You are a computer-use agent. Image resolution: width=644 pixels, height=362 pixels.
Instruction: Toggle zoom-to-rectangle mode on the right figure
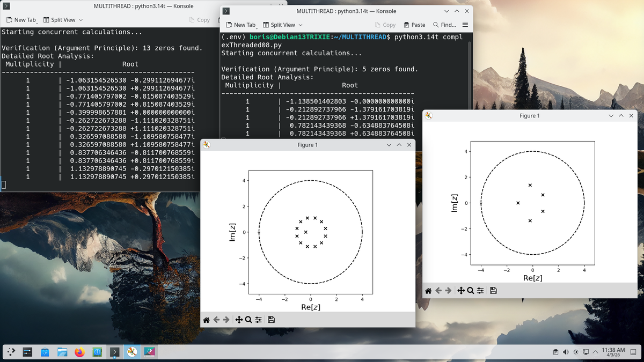[470, 290]
